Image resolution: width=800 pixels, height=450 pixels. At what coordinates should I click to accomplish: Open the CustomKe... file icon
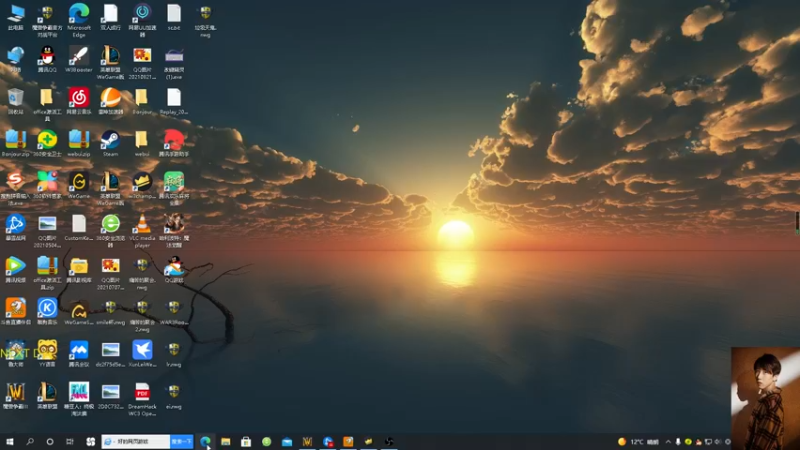79,228
